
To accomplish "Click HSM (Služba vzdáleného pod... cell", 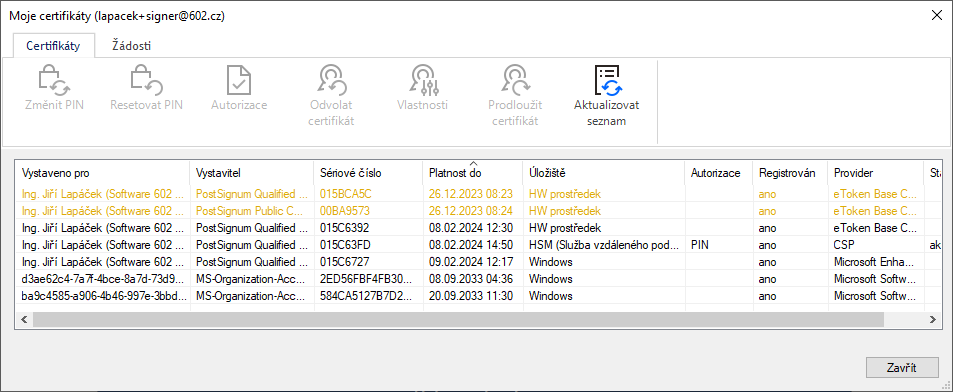I will coord(604,245).
